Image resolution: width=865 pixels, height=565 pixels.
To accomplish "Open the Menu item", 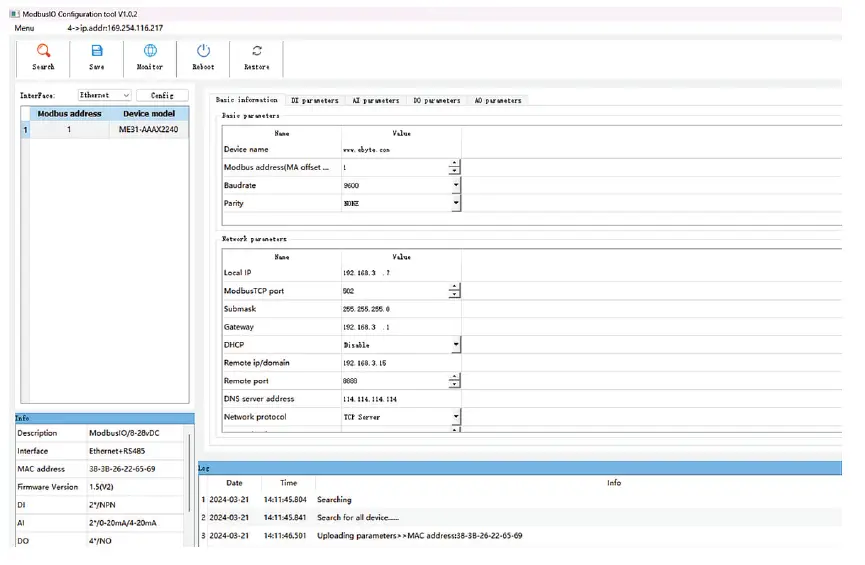I will click(x=24, y=28).
